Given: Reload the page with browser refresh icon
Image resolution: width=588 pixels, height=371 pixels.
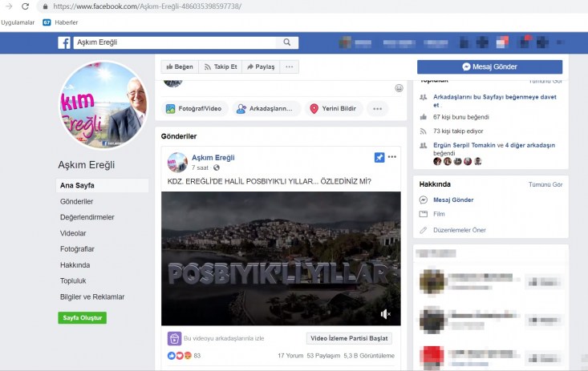Looking at the screenshot, I should 26,6.
